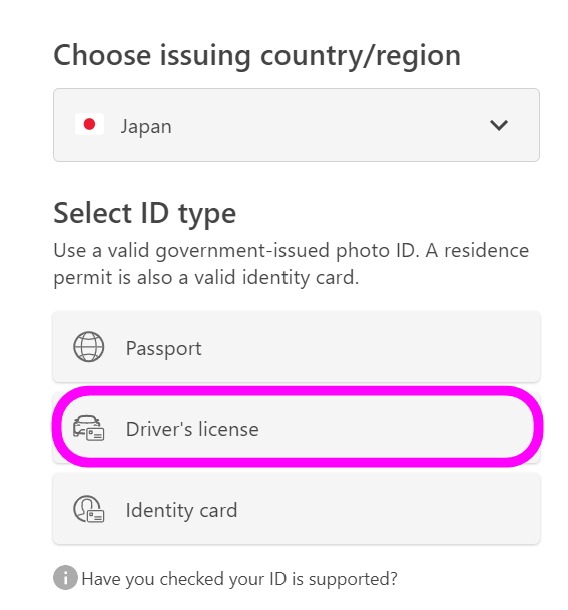Click the person icon beside Identity card

(x=89, y=509)
